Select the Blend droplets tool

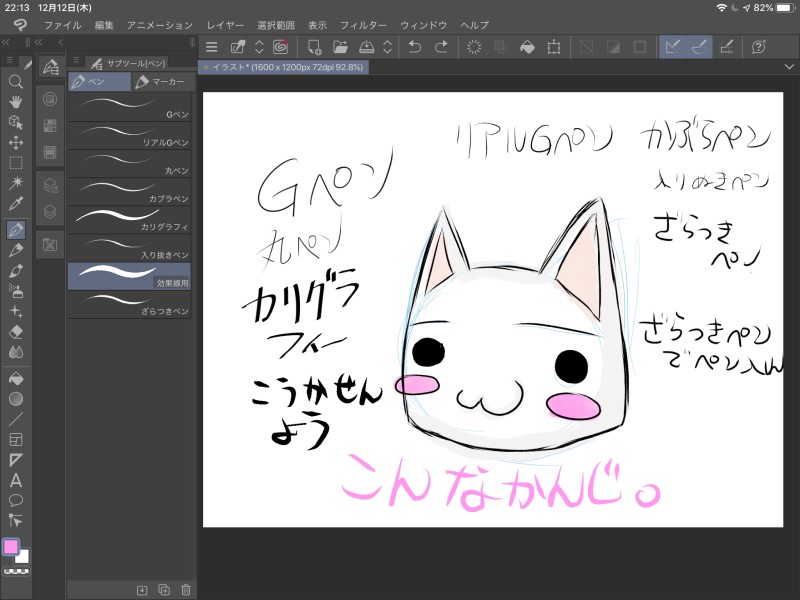[x=16, y=352]
